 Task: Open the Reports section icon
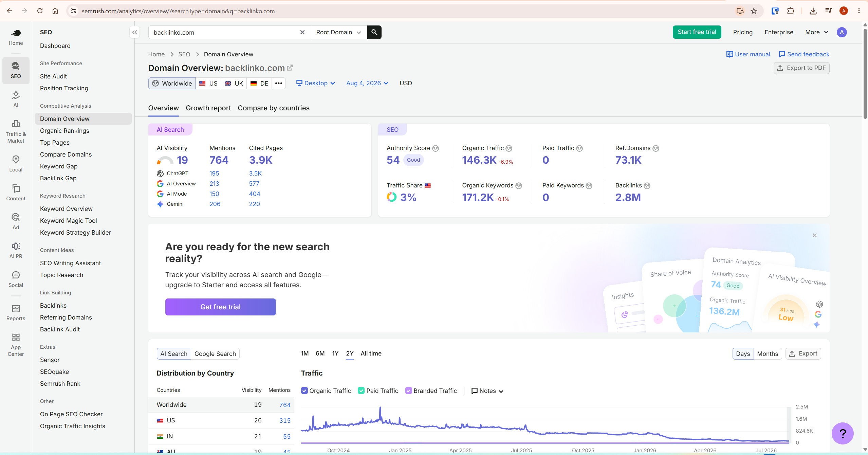[x=16, y=312]
